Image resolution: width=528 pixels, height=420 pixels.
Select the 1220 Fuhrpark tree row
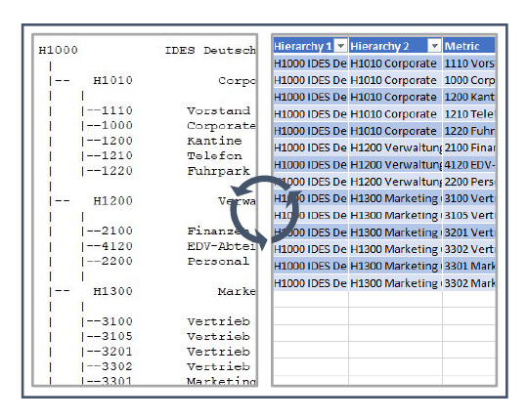(x=166, y=171)
